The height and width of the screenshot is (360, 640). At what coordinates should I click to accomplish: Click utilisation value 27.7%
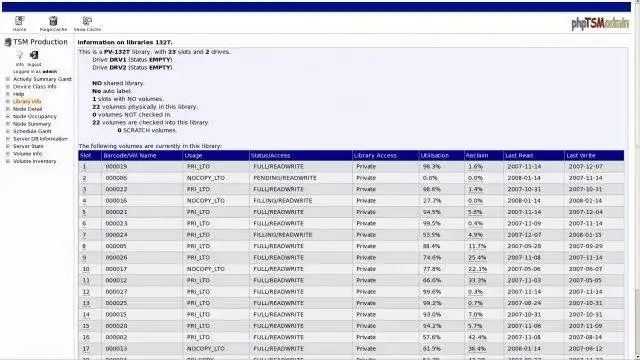point(432,201)
